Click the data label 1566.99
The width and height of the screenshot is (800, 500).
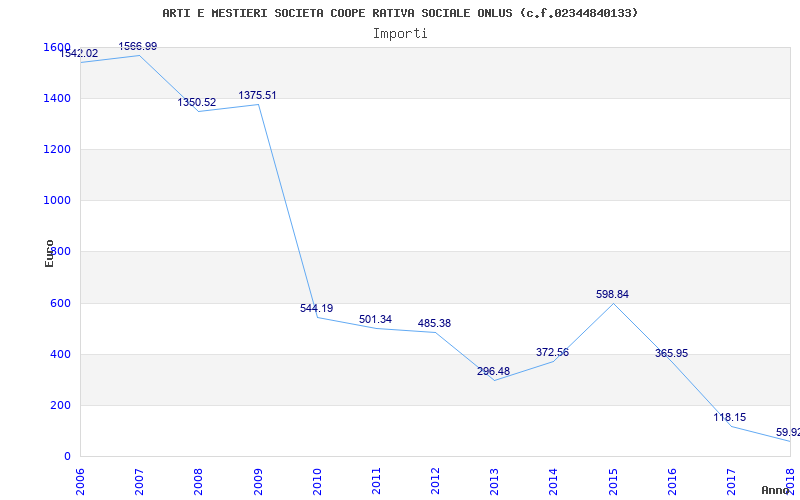[138, 46]
